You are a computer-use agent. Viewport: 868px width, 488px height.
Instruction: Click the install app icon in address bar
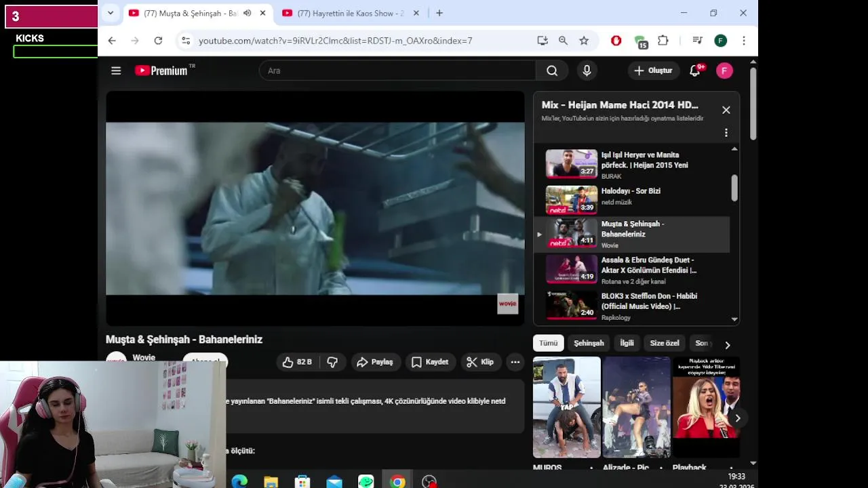click(x=542, y=41)
